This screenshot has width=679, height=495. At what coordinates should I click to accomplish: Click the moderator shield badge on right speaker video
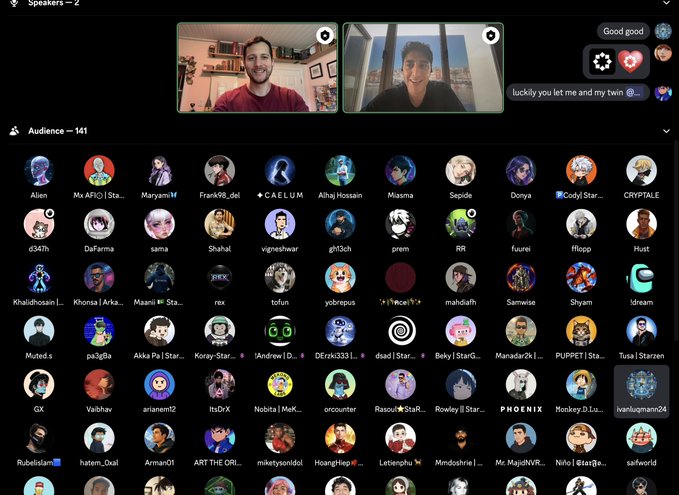point(490,36)
